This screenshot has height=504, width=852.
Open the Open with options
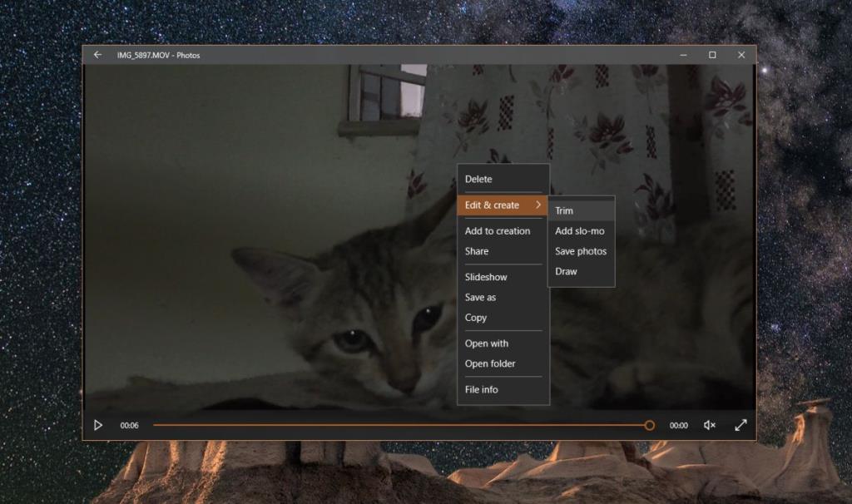pyautogui.click(x=487, y=343)
